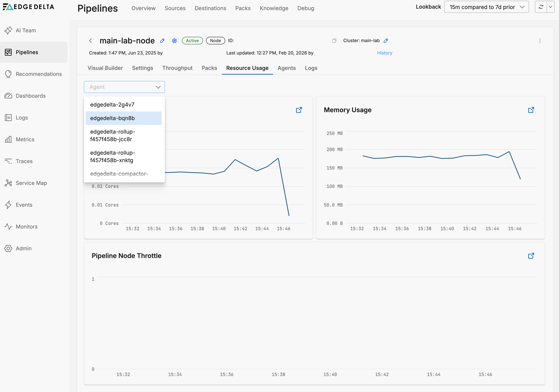This screenshot has width=559, height=392.
Task: Click the pencil icon next to main-lab-node
Action: pyautogui.click(x=162, y=41)
